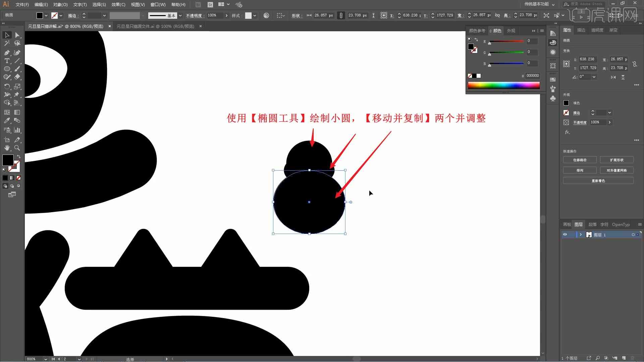The height and width of the screenshot is (362, 644).
Task: Select the Selection tool (arrow)
Action: click(6, 35)
